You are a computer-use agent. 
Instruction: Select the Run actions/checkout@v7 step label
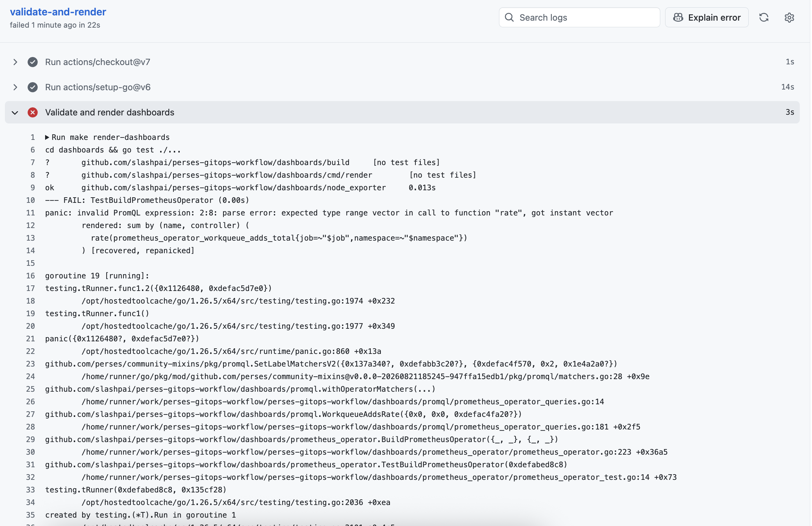(98, 62)
